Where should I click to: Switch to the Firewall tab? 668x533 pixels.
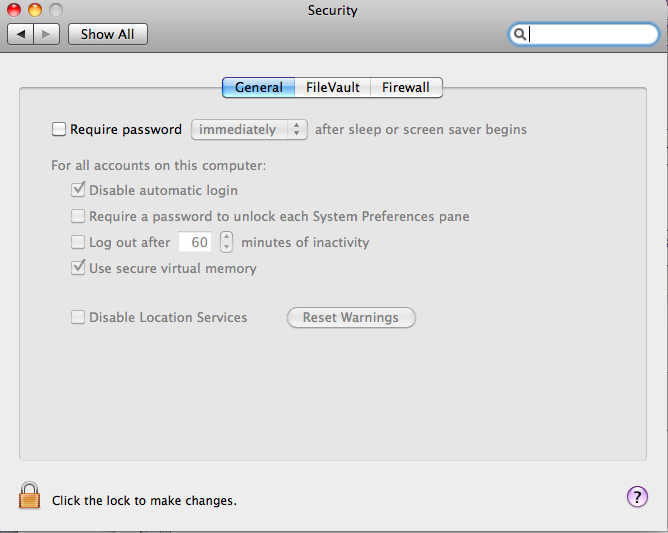point(406,87)
